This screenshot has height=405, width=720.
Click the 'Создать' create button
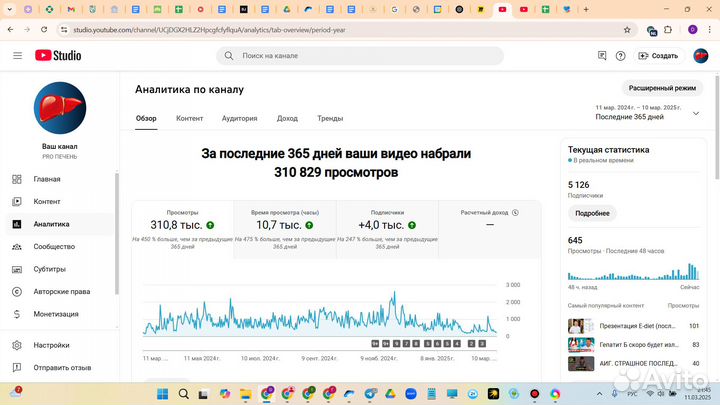[658, 56]
